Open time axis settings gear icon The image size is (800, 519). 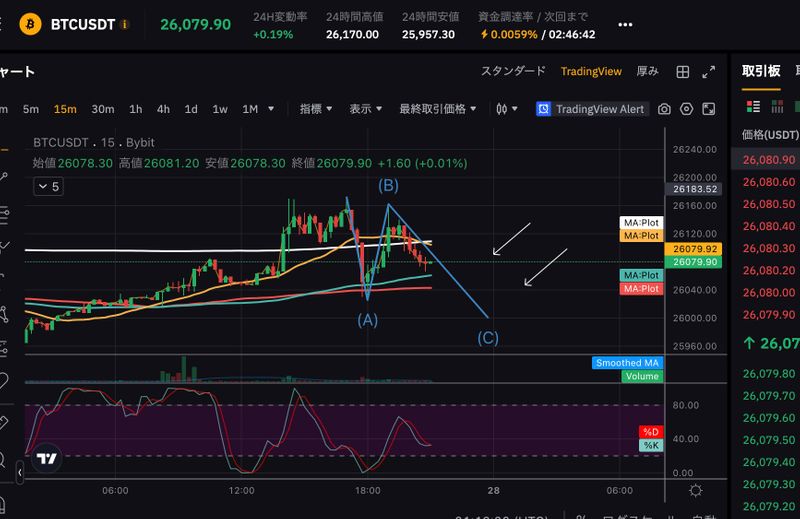[x=696, y=490]
